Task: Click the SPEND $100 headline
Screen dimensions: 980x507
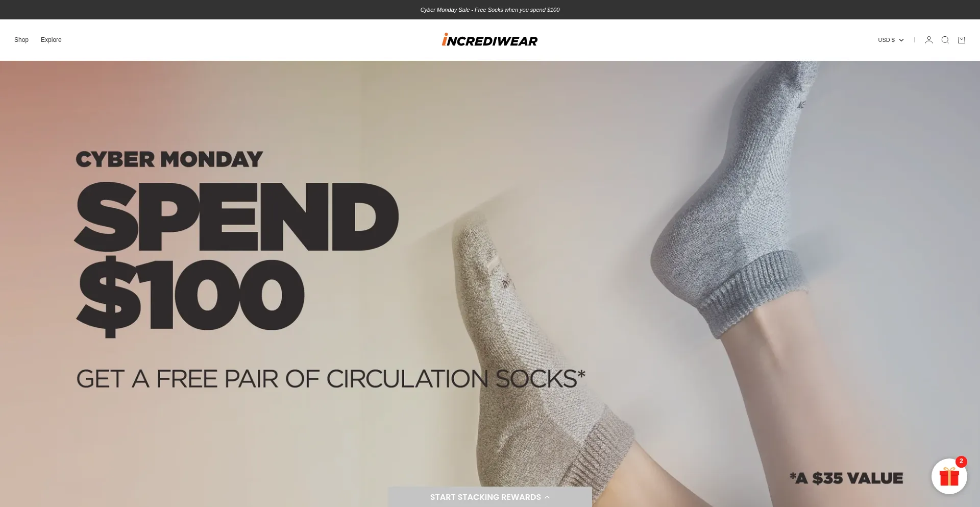Action: tap(236, 259)
